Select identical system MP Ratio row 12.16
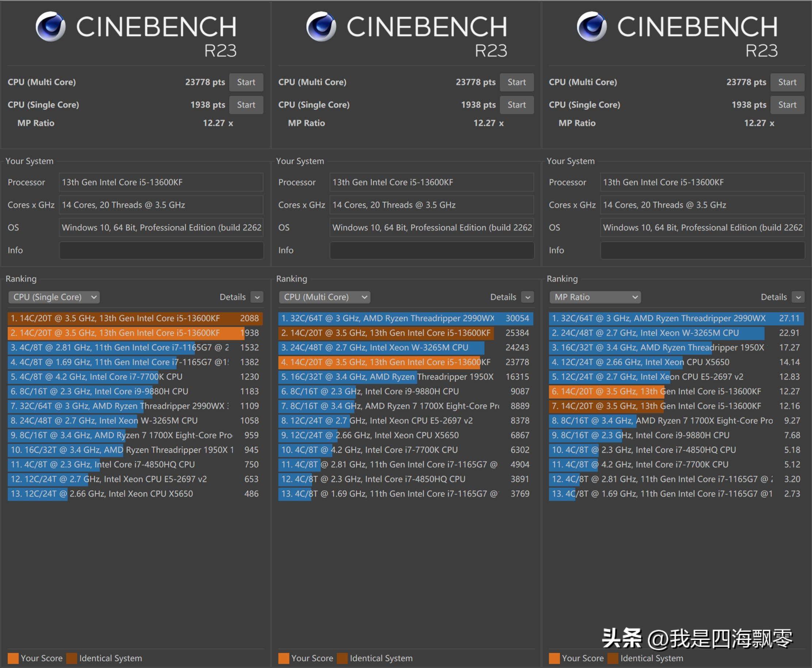Viewport: 812px width, 668px height. click(x=676, y=406)
